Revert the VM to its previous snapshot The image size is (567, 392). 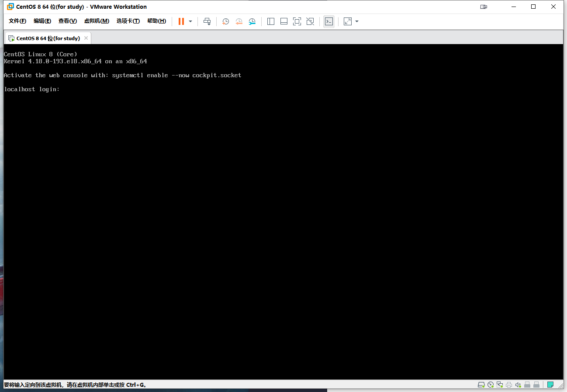(x=239, y=21)
